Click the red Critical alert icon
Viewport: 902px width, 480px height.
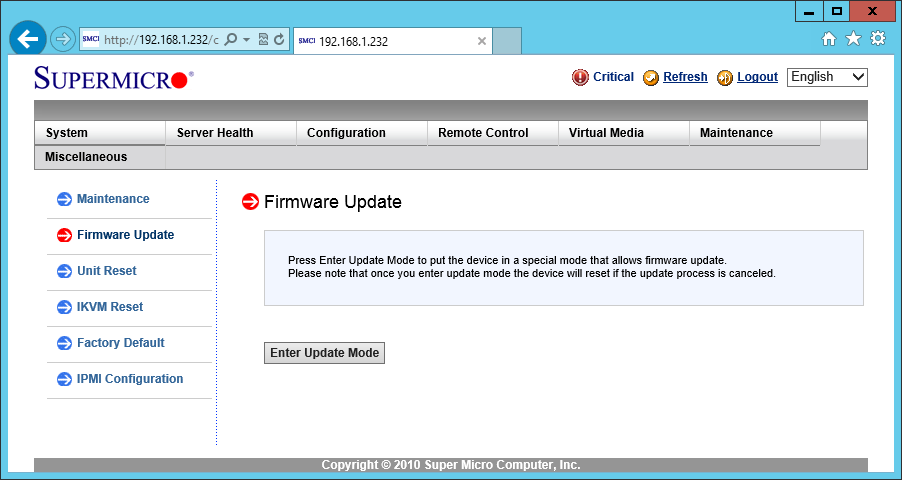click(x=580, y=77)
